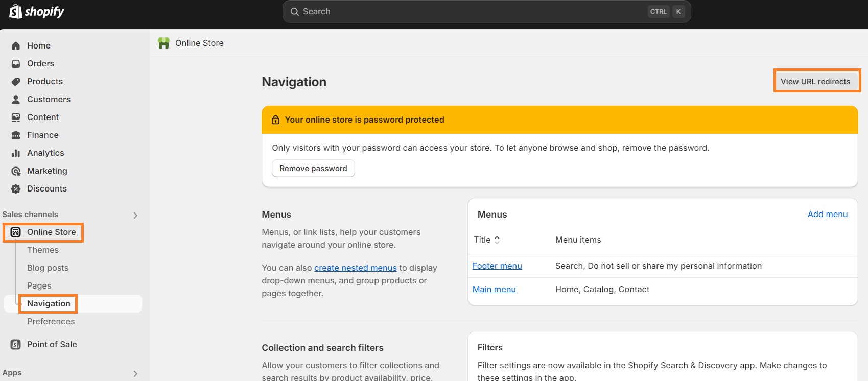Expand the Apps section chevron
The height and width of the screenshot is (381, 868).
(x=135, y=374)
